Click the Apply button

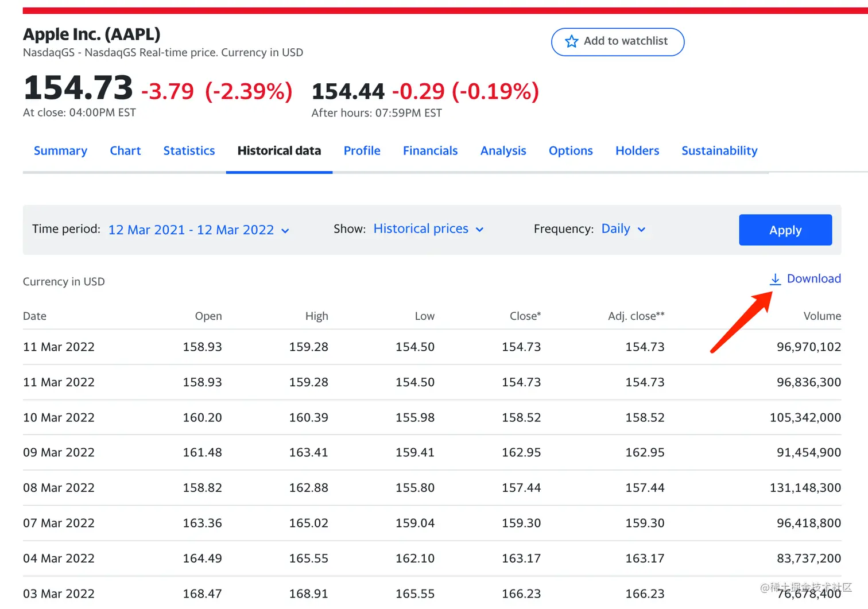point(785,230)
